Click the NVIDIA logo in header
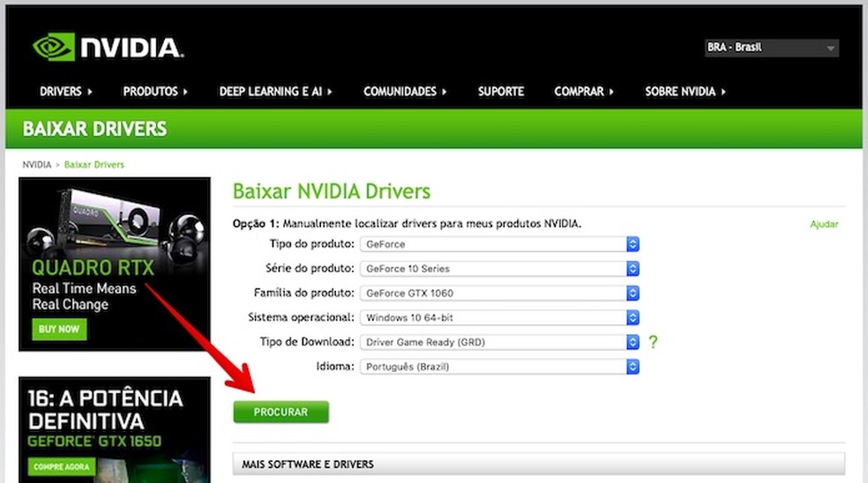 point(108,48)
